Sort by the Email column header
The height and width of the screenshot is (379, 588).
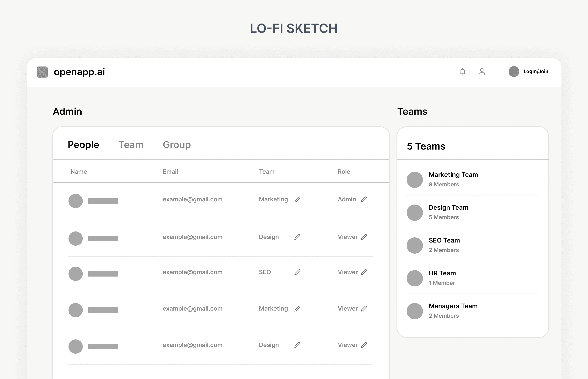(x=170, y=171)
